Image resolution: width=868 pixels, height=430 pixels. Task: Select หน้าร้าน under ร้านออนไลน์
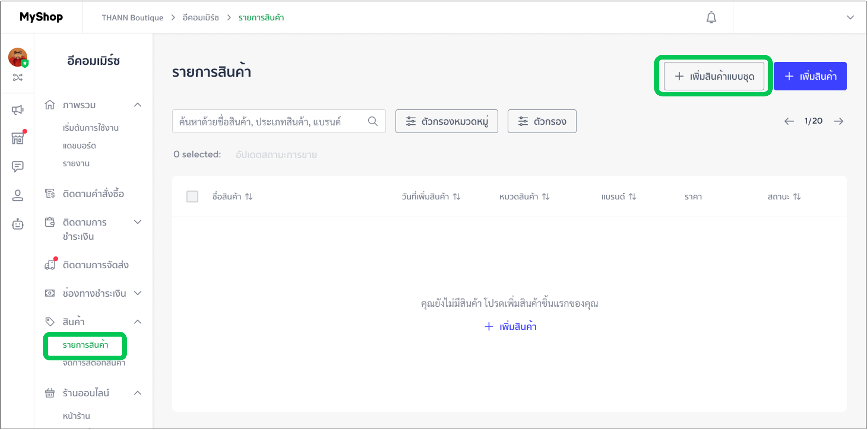(x=75, y=416)
